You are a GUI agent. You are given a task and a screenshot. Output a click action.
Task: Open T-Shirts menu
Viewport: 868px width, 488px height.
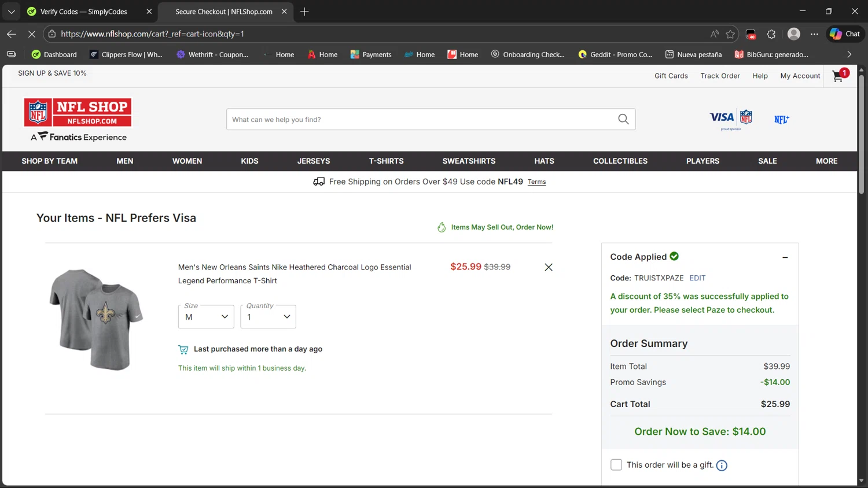(x=387, y=161)
